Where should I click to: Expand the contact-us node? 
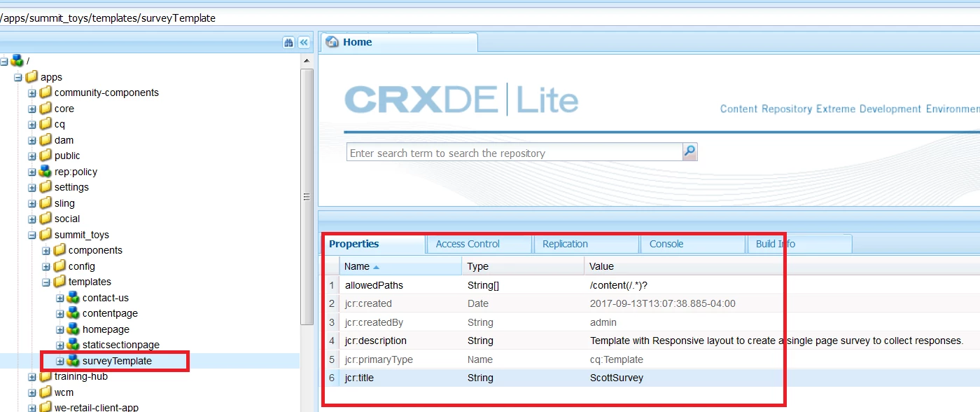pyautogui.click(x=60, y=298)
